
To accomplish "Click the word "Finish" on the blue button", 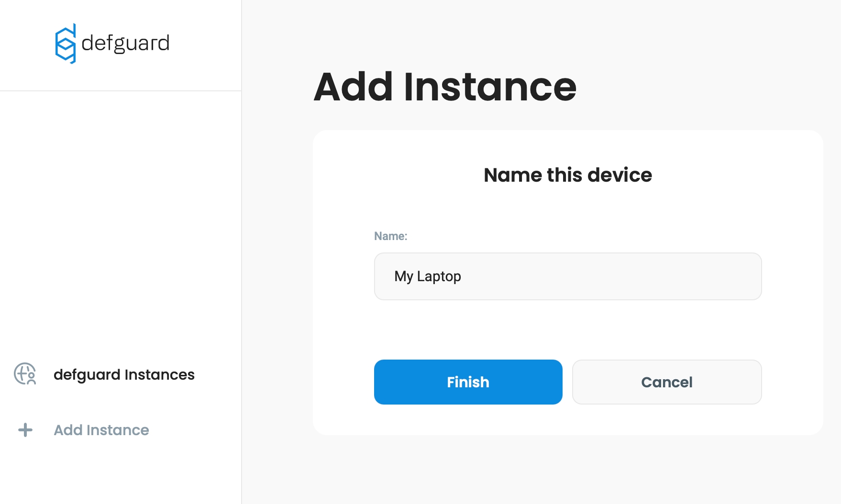I will pyautogui.click(x=468, y=382).
